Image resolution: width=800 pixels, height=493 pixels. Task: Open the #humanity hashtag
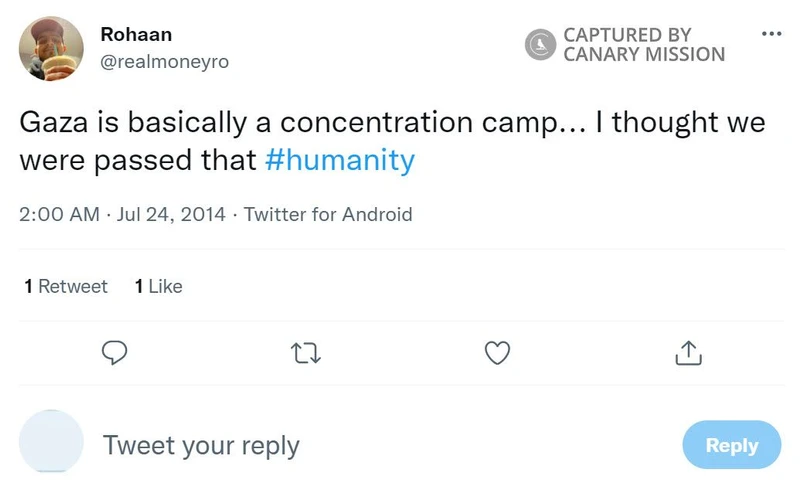pyautogui.click(x=340, y=160)
